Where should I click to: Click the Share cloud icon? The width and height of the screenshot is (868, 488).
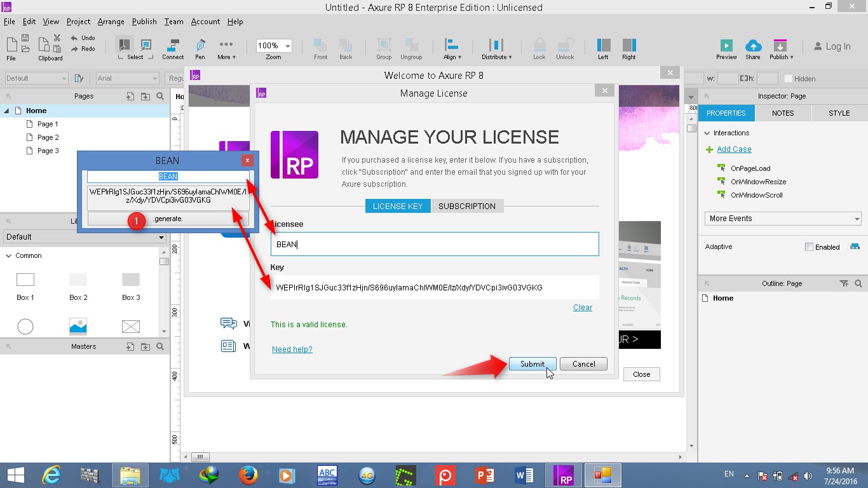[x=753, y=45]
